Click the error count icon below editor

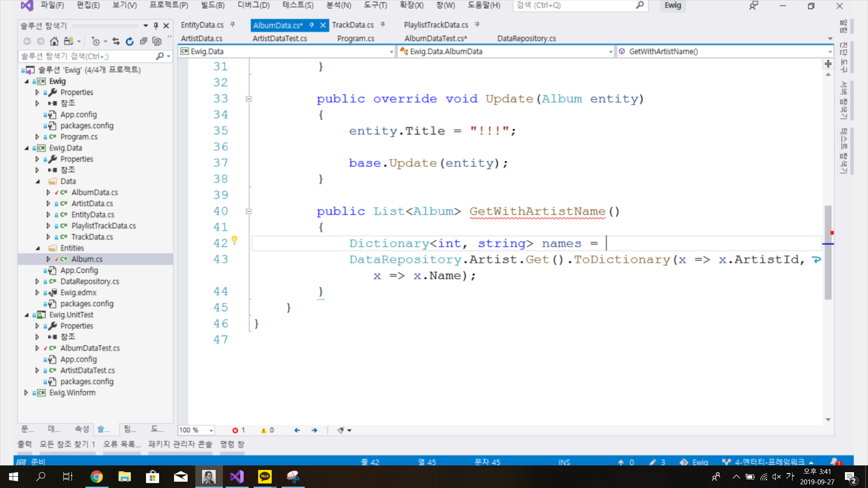click(x=235, y=430)
